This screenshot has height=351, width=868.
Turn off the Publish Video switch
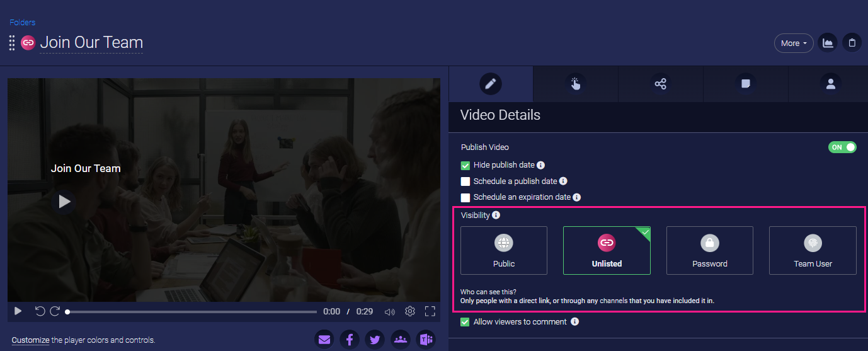click(x=842, y=147)
